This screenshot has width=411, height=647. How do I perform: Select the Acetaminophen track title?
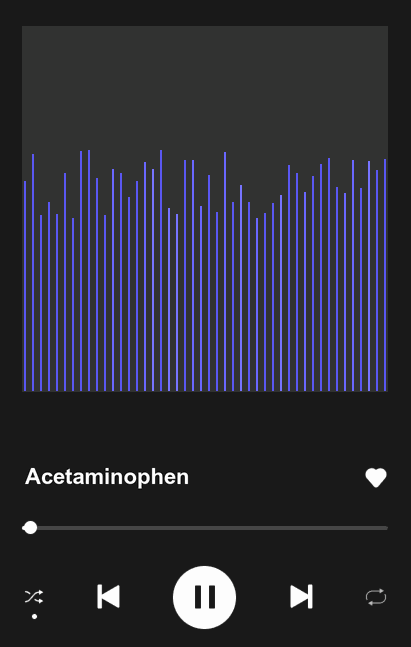click(107, 477)
